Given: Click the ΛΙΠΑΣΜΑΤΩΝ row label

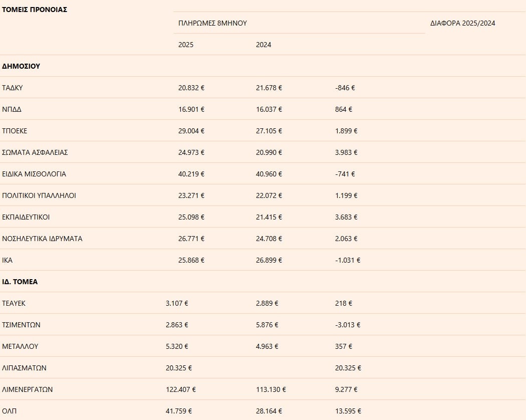Looking at the screenshot, I should coord(25,368).
